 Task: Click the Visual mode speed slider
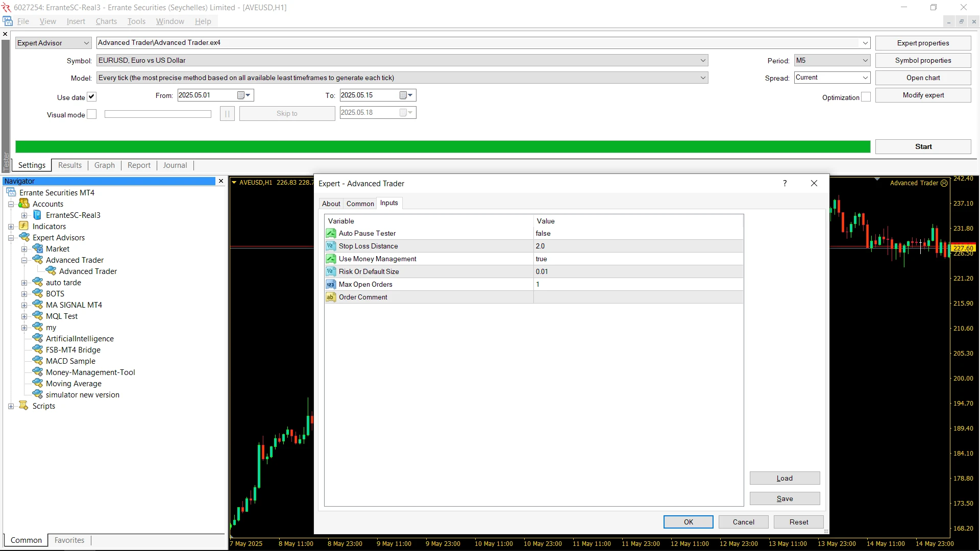(158, 114)
